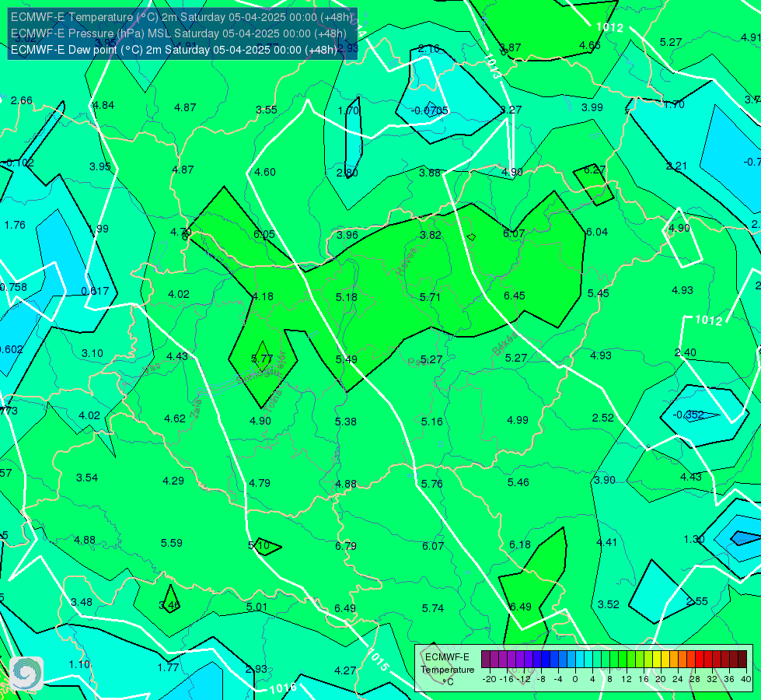
Task: Click the Békés county label
Action: click(504, 345)
